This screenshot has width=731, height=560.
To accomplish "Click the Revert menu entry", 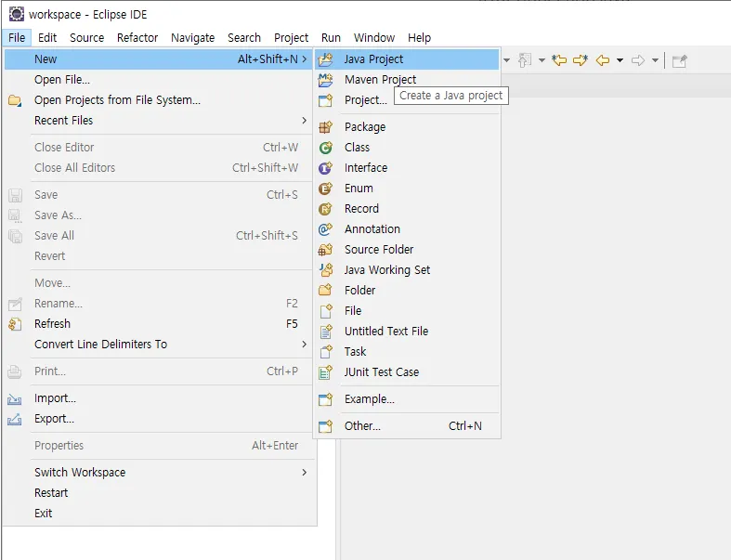I will coord(159,256).
